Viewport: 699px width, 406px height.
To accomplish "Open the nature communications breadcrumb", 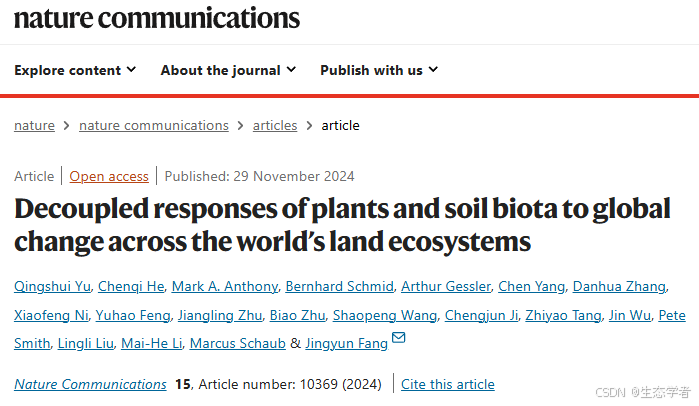I will click(153, 125).
